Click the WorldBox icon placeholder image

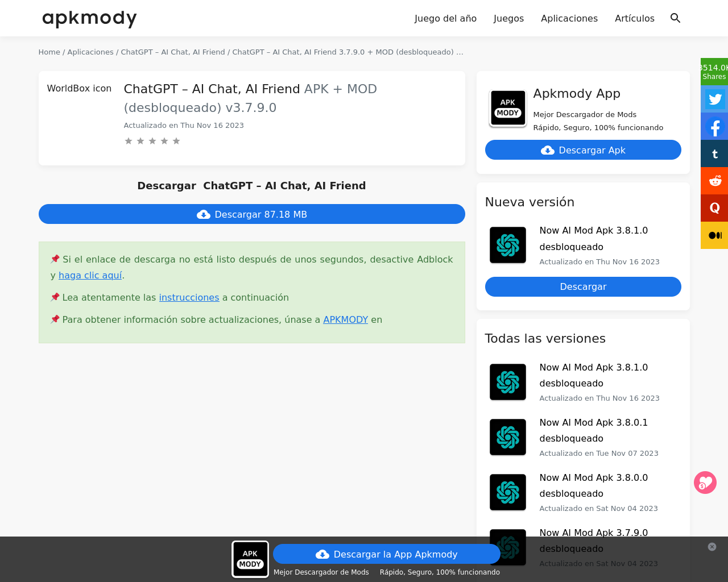[79, 88]
